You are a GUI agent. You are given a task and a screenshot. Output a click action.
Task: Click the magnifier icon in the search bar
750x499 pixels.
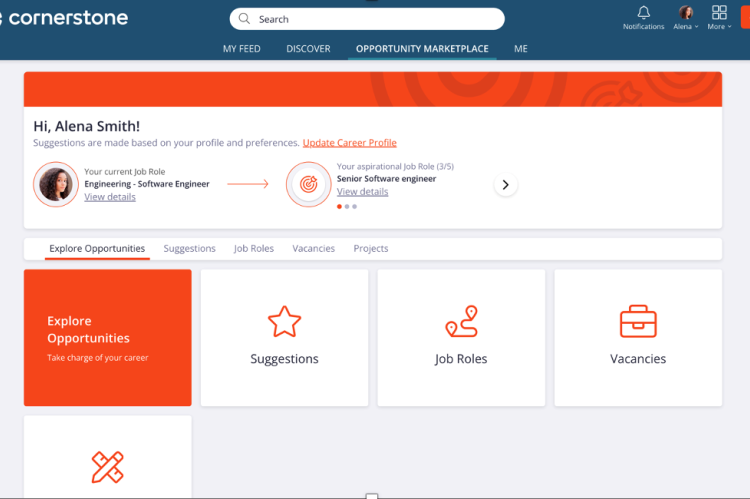pos(244,19)
